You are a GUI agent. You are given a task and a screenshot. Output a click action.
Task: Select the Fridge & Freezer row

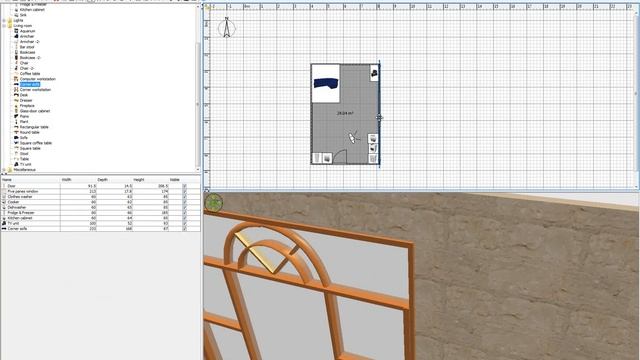click(100, 213)
